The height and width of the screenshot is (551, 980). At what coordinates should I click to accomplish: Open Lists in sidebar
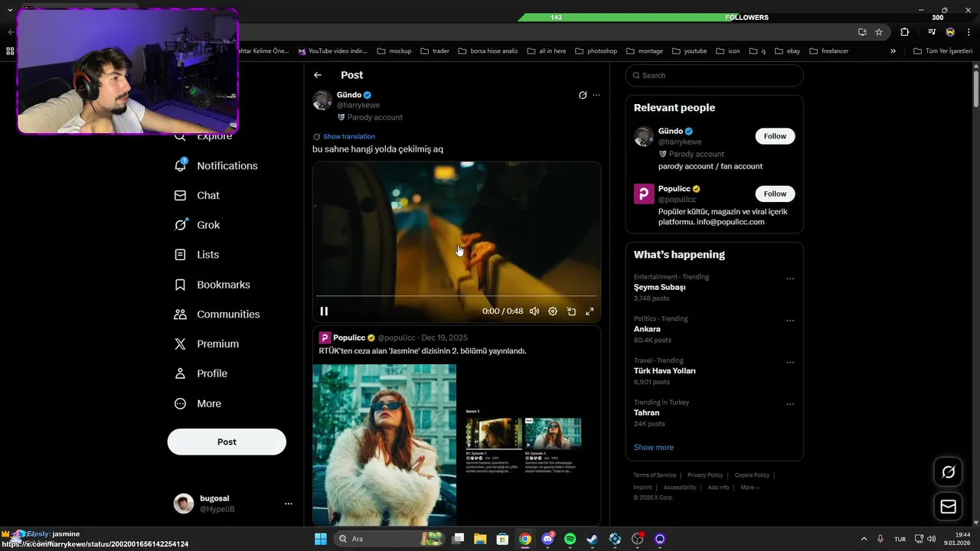(x=198, y=255)
